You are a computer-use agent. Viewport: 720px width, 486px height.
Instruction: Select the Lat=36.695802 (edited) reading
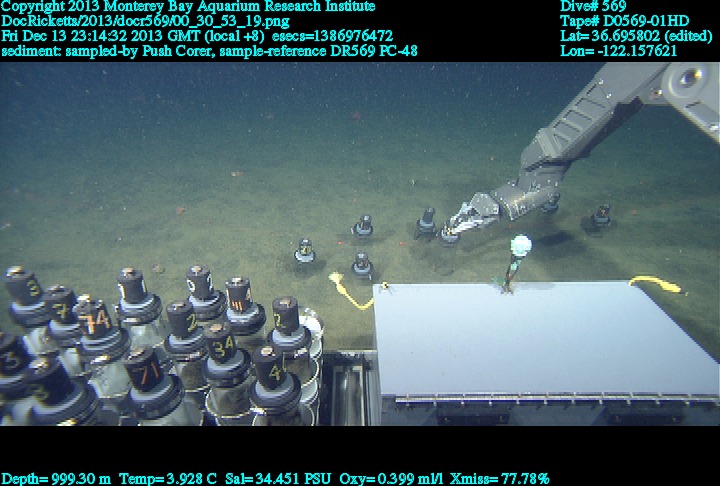coord(636,36)
